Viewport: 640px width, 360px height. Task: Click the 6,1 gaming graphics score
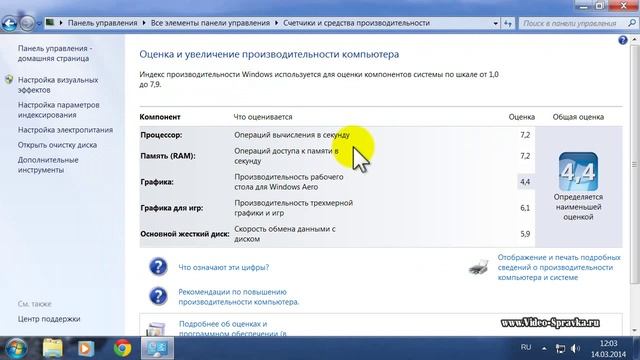(x=525, y=208)
